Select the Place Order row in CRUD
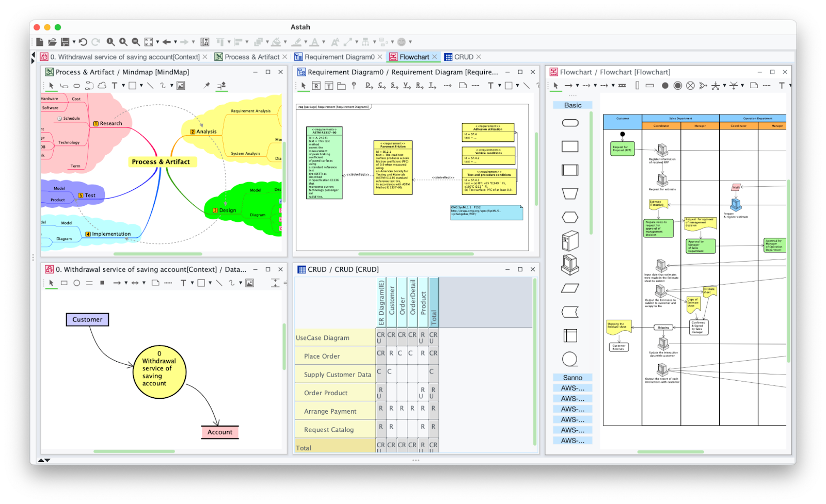826x504 pixels. coord(335,356)
